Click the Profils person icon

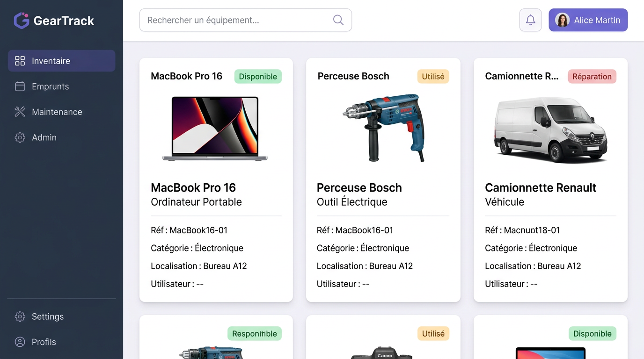(20, 342)
